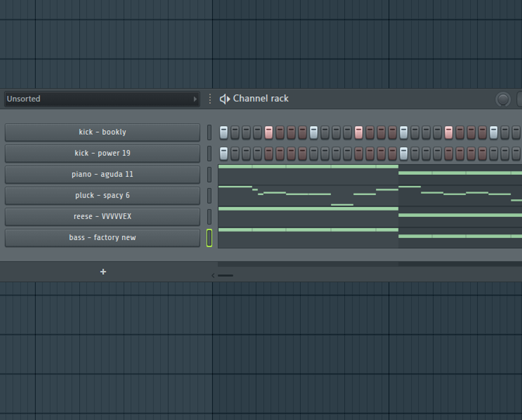
Task: Click the scroll left arrow below piano previews
Action: point(213,275)
